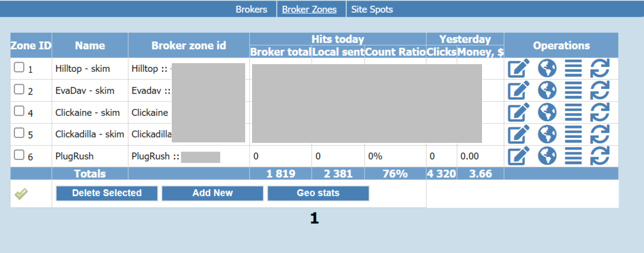Screen dimensions: 644x253
Task: Click the Money, $ column header
Action: (x=481, y=52)
